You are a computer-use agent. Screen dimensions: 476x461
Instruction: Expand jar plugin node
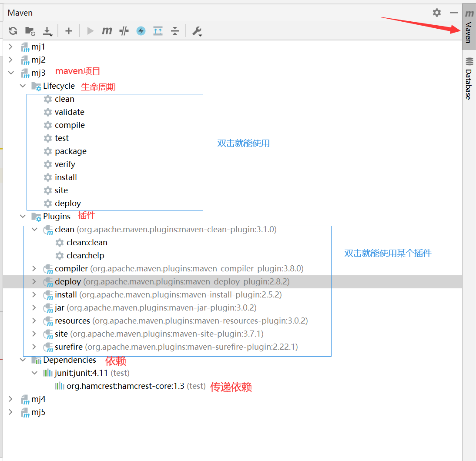34,308
